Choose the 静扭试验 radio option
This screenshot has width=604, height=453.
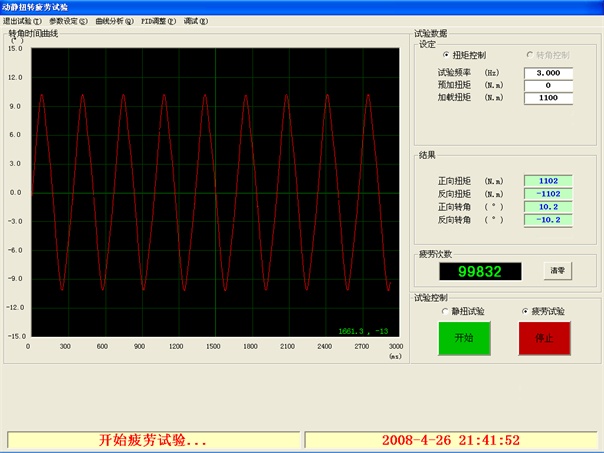pyautogui.click(x=446, y=311)
